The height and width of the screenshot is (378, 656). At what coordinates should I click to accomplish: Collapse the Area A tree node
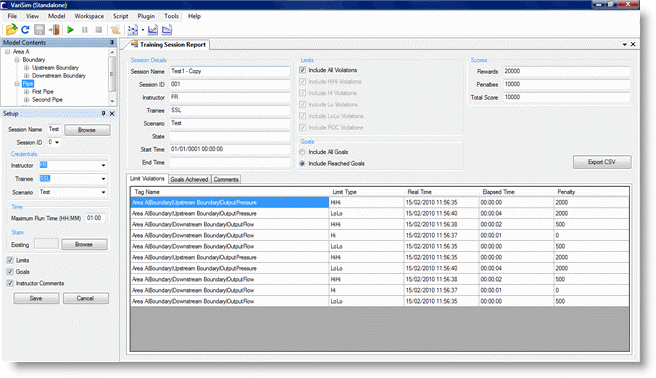pyautogui.click(x=8, y=51)
